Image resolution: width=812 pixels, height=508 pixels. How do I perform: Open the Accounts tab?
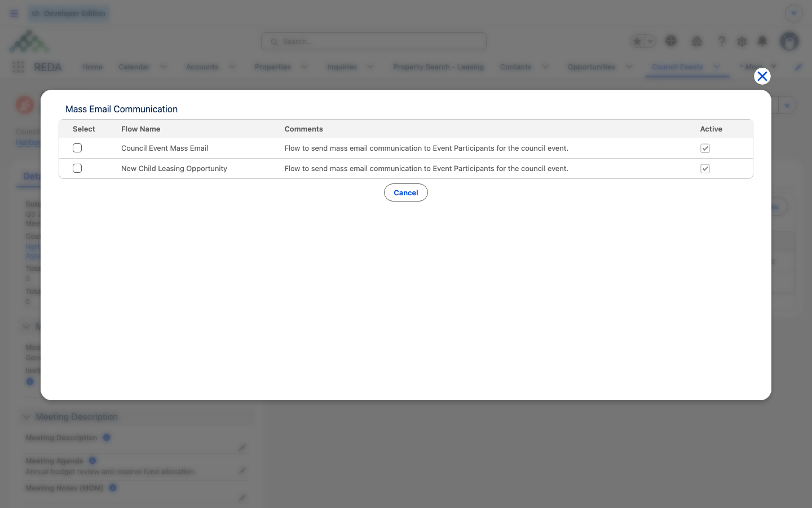pyautogui.click(x=202, y=67)
